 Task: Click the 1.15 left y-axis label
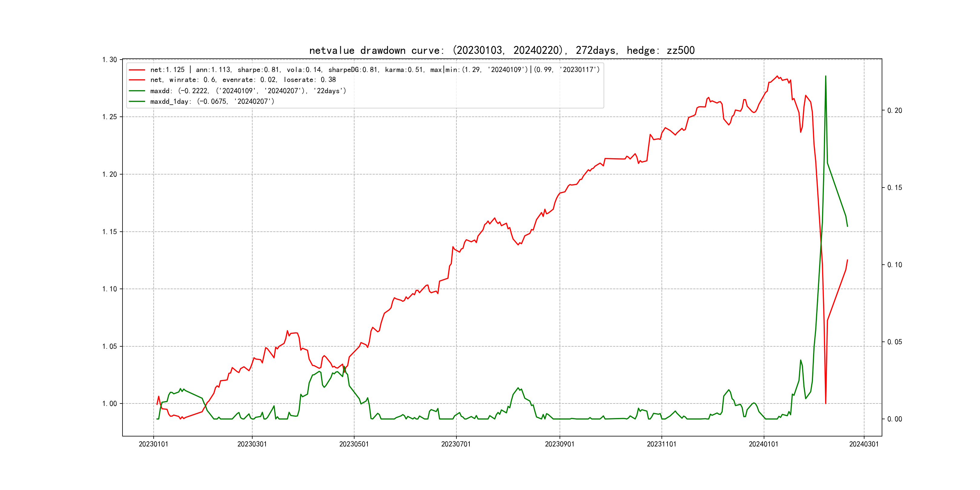click(109, 232)
